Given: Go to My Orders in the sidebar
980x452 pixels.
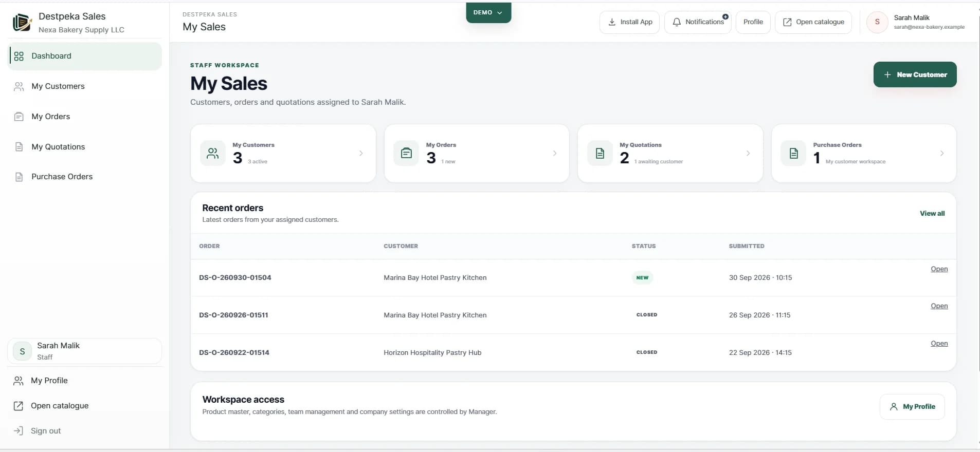Looking at the screenshot, I should point(85,117).
